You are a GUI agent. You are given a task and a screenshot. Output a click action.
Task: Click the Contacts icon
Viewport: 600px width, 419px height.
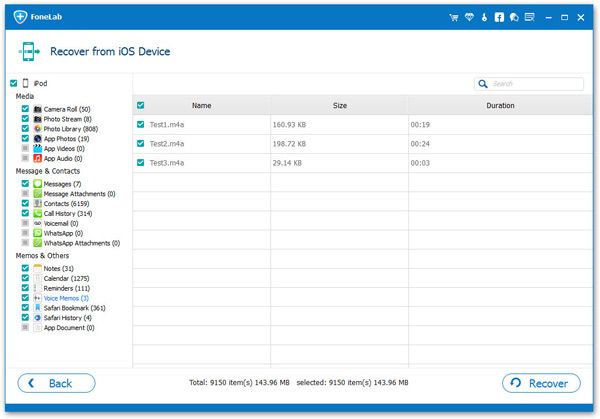click(38, 204)
